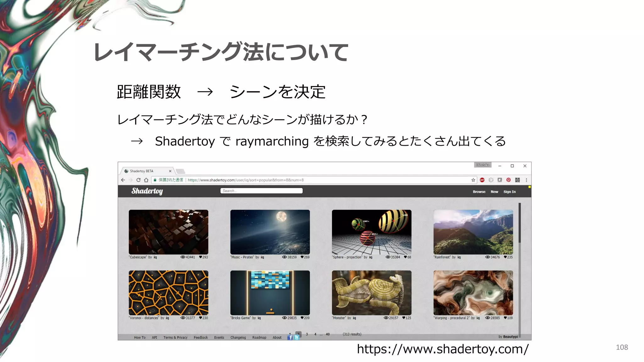Click the gray square extension icon
644x362 pixels.
click(x=500, y=180)
